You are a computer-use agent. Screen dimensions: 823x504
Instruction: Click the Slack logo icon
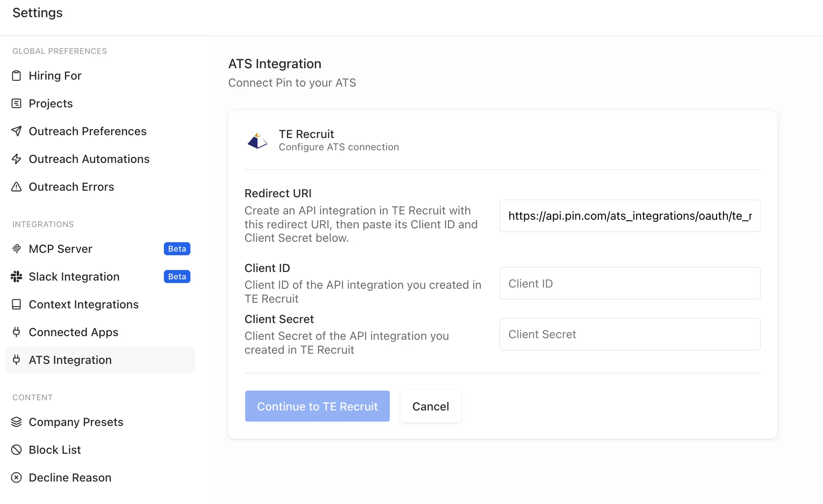pos(16,277)
